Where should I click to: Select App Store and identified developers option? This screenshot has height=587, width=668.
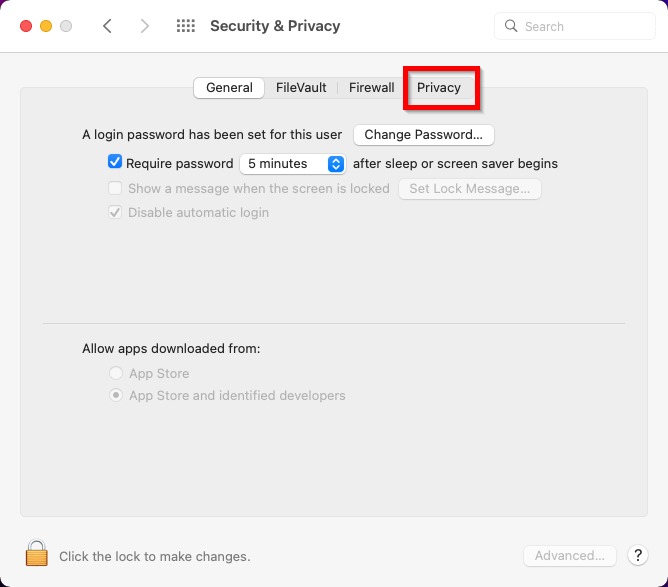[117, 395]
